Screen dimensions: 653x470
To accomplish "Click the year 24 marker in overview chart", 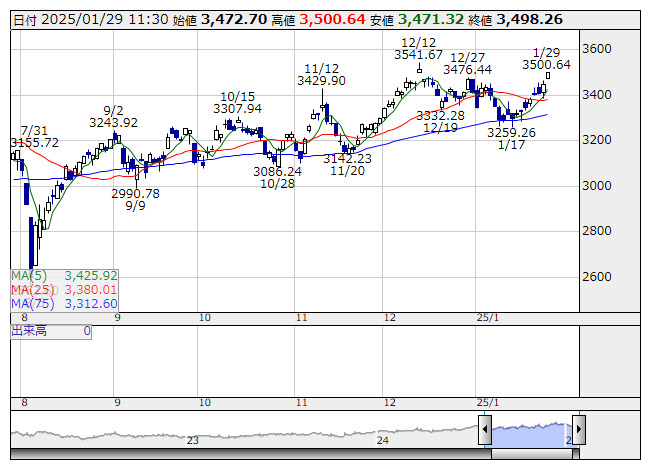I will point(382,440).
